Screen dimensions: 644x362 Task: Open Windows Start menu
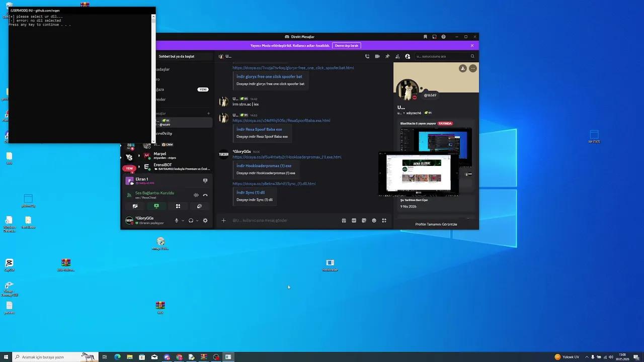pos(6,357)
